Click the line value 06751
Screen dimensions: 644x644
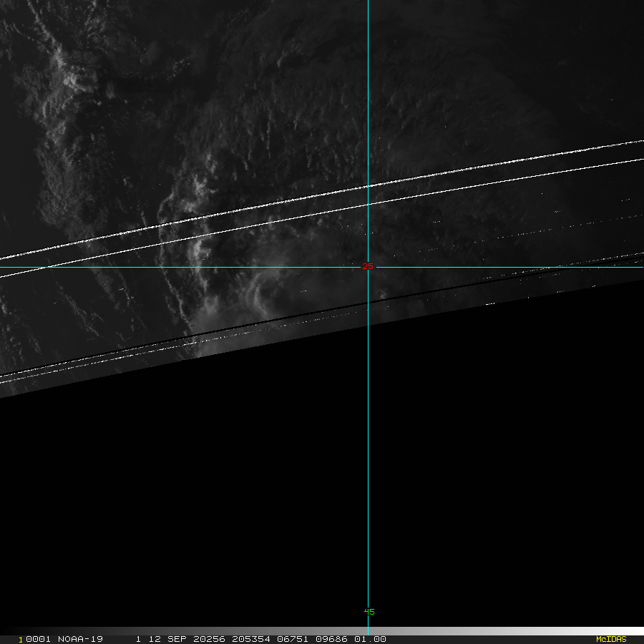coord(293,639)
